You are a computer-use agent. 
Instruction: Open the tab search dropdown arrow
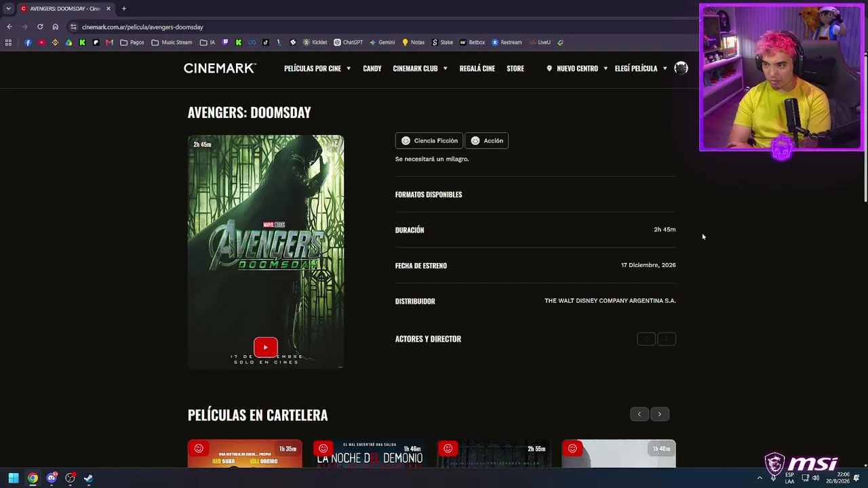8,9
